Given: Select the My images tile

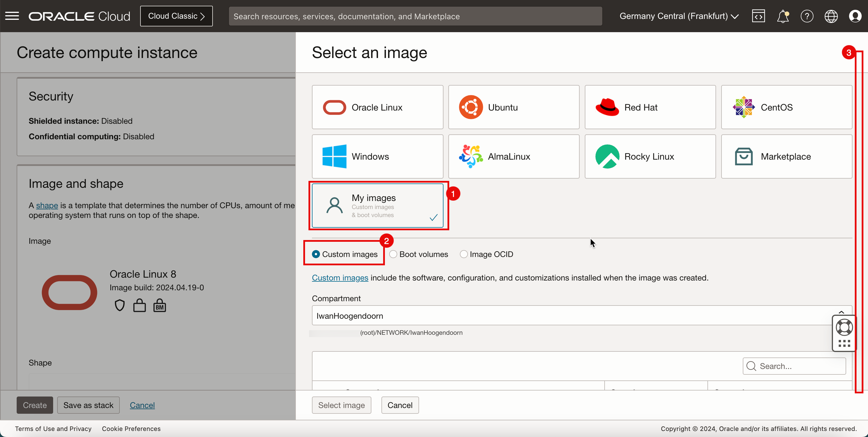Looking at the screenshot, I should click(x=377, y=206).
